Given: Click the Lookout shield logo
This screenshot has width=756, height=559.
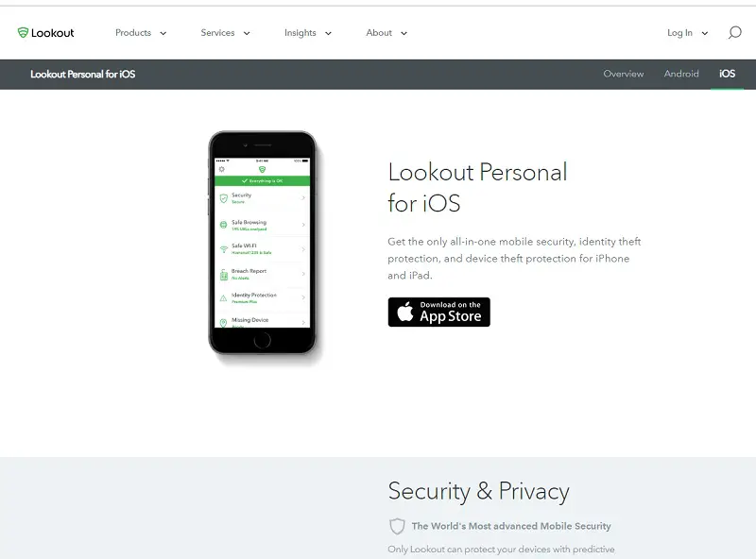Looking at the screenshot, I should point(23,33).
